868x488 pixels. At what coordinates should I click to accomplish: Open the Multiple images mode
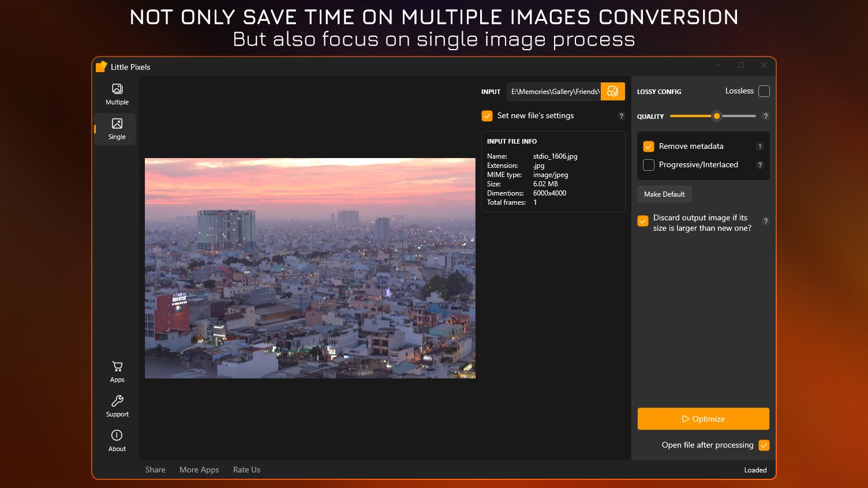(117, 94)
